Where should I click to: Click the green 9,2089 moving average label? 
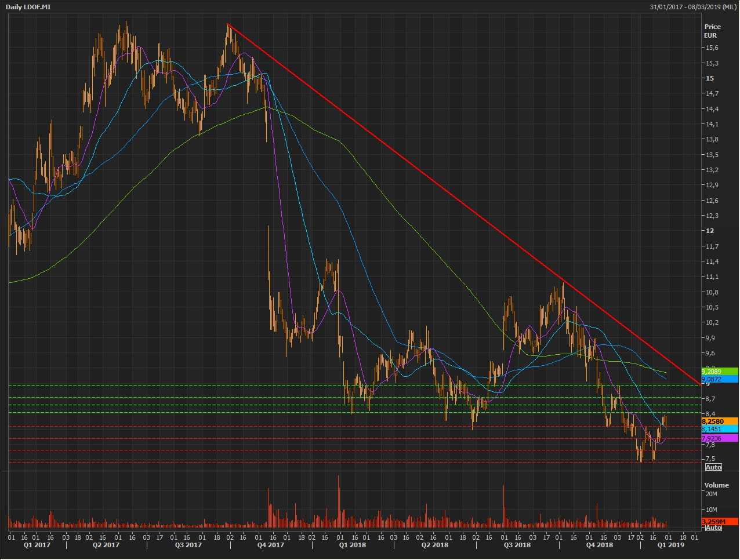[719, 372]
